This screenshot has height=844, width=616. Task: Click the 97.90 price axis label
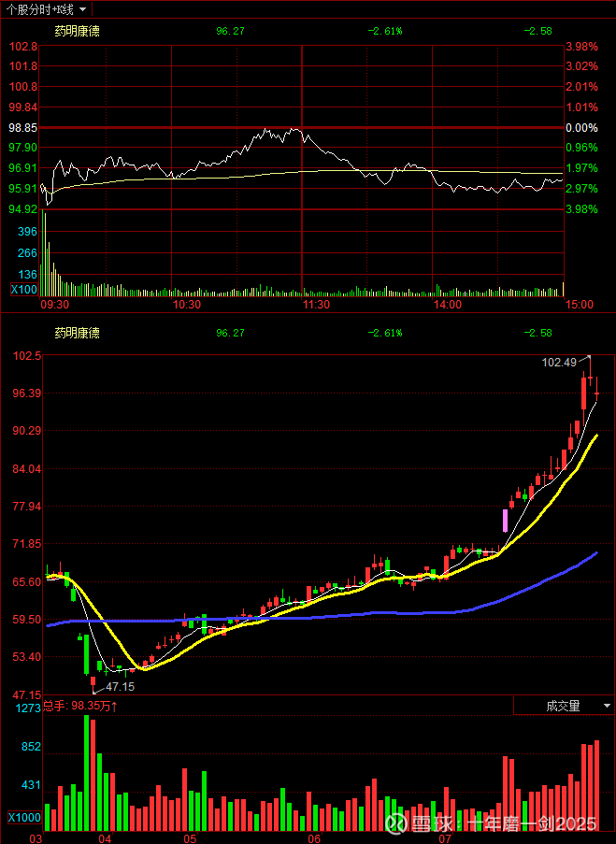click(x=23, y=148)
